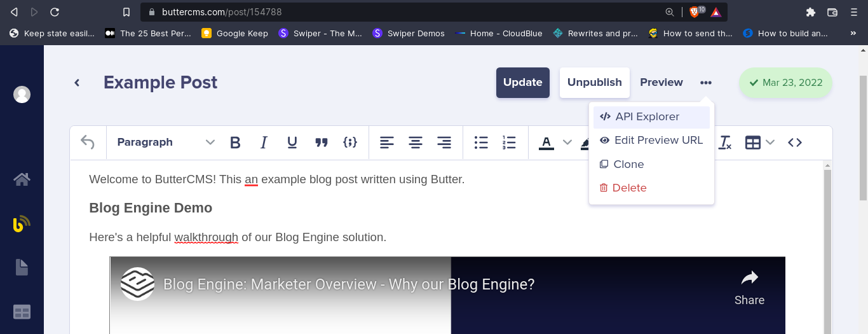Viewport: 868px width, 334px height.
Task: Go back in browser history
Action: click(14, 11)
